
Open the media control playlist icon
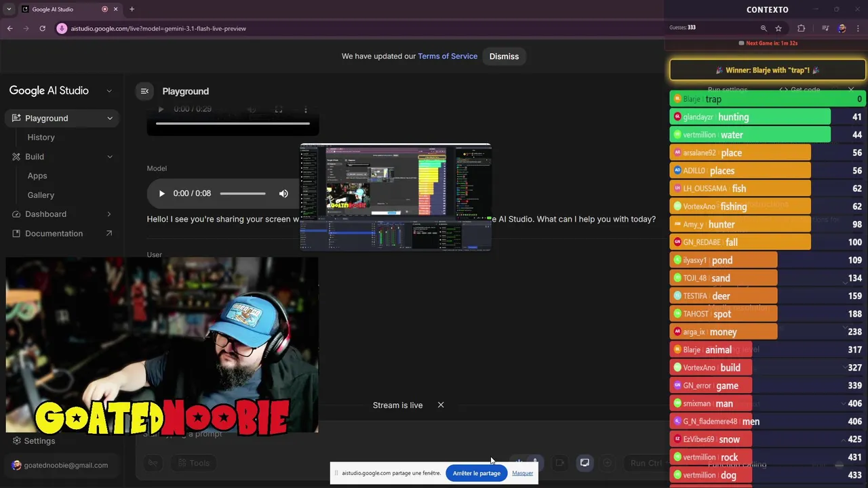coord(825,28)
